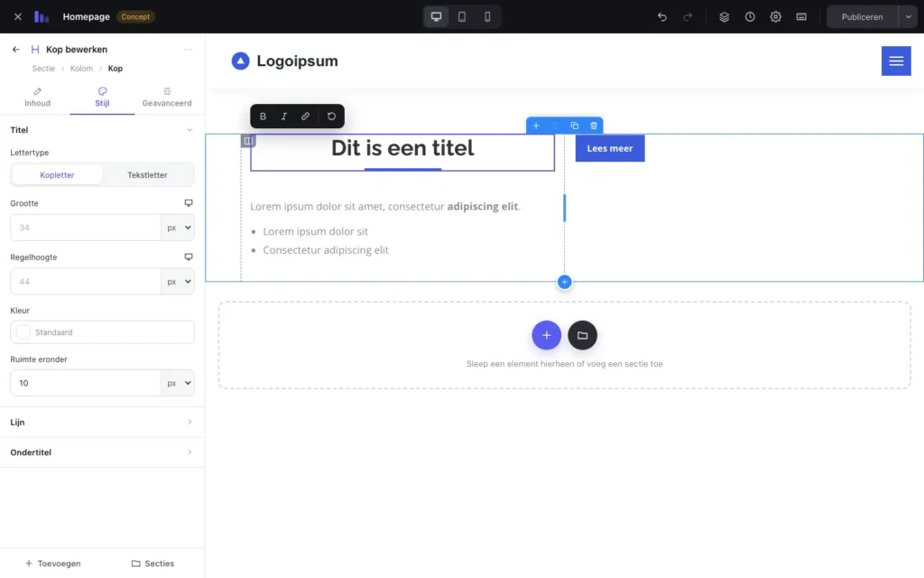The image size is (924, 578).
Task: Switch to mobile preview mode
Action: point(487,16)
